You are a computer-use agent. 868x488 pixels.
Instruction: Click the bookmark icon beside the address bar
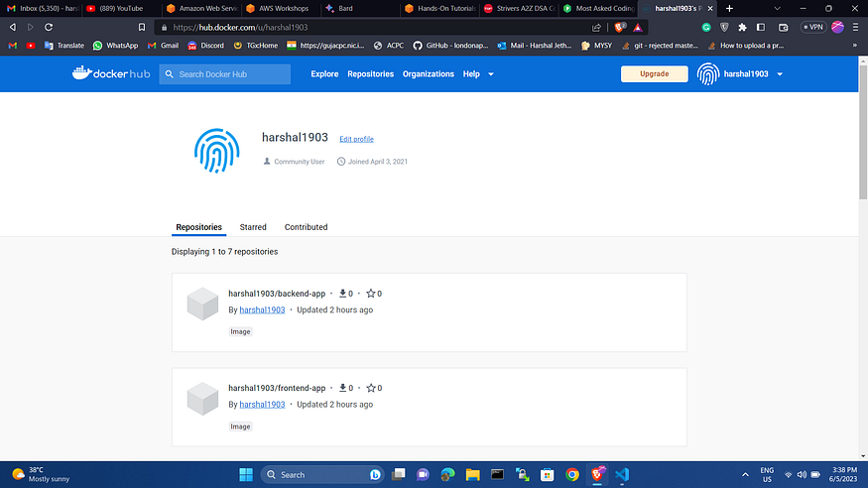tap(142, 27)
